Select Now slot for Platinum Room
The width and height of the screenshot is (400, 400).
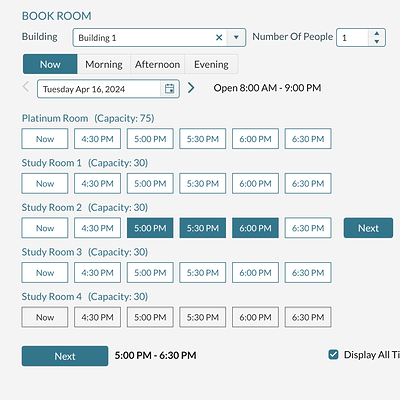(45, 139)
